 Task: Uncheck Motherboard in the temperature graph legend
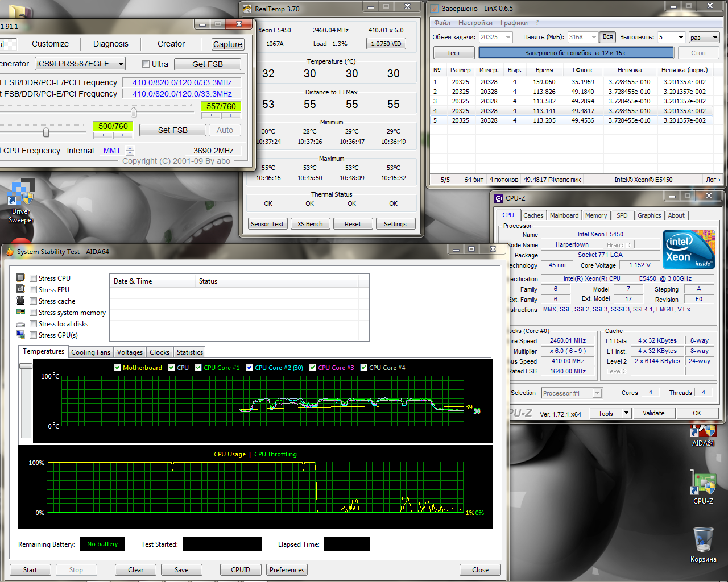pos(117,368)
